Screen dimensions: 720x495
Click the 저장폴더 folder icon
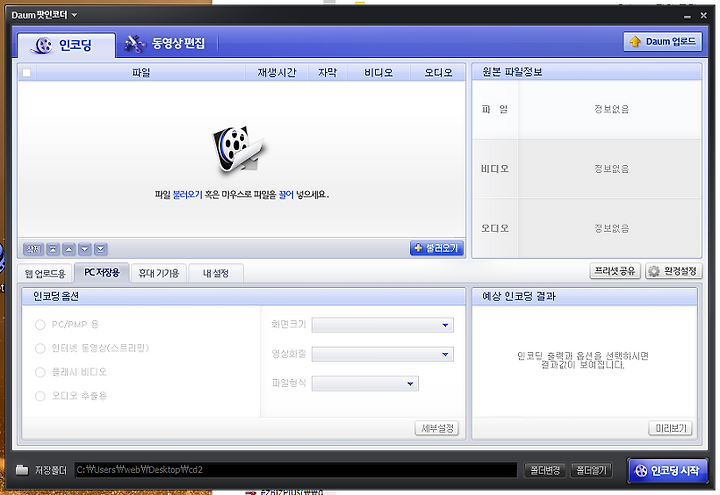pyautogui.click(x=22, y=470)
